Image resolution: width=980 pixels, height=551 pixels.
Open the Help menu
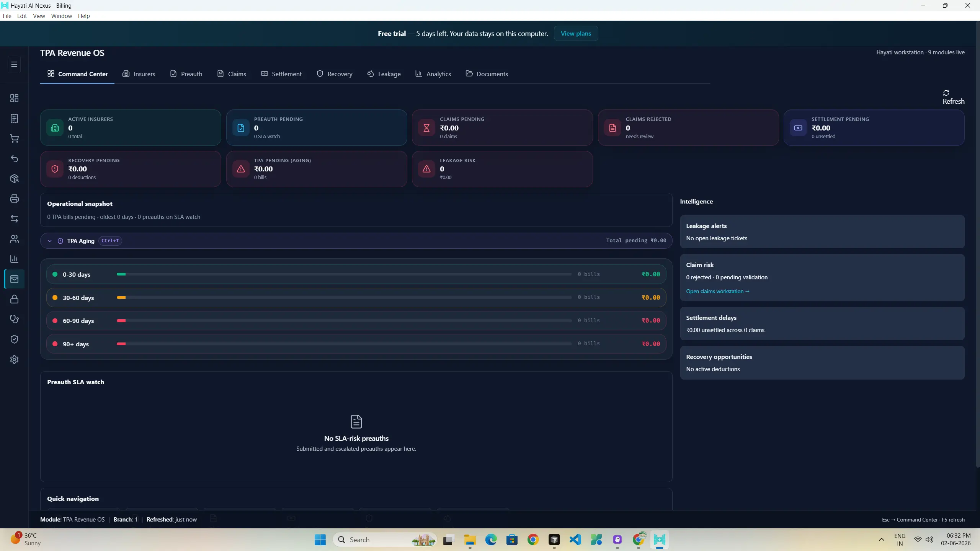(x=84, y=16)
